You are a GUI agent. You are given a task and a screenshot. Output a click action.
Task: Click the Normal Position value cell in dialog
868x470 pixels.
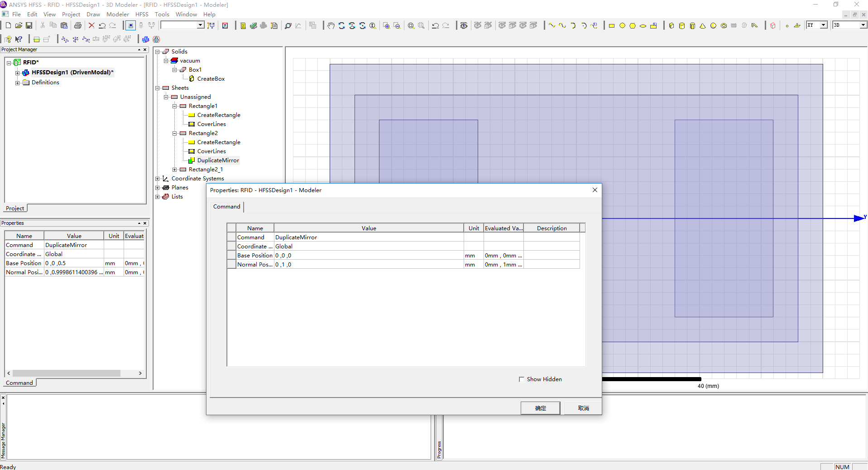[368, 265]
